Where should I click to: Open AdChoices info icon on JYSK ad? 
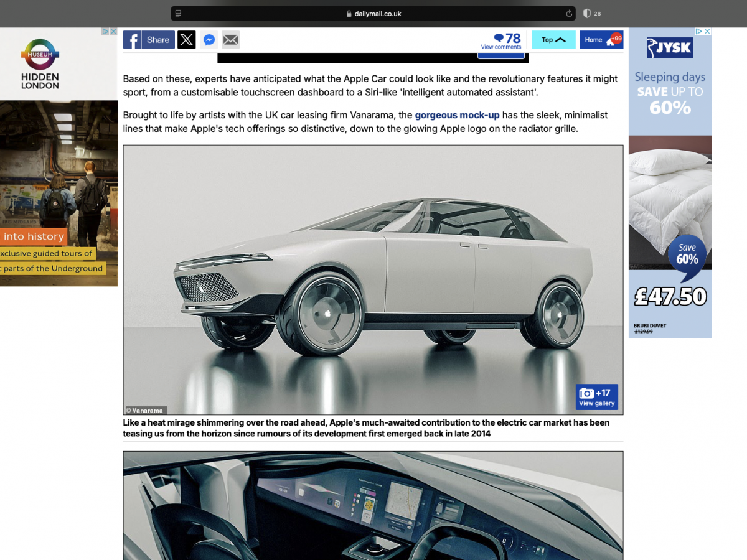click(699, 32)
